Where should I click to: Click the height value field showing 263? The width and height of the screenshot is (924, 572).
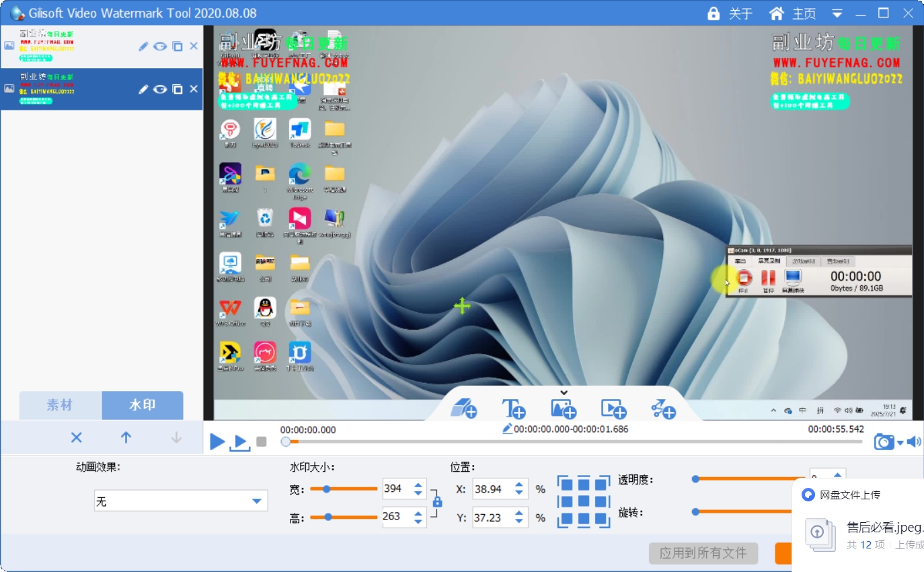pyautogui.click(x=397, y=517)
